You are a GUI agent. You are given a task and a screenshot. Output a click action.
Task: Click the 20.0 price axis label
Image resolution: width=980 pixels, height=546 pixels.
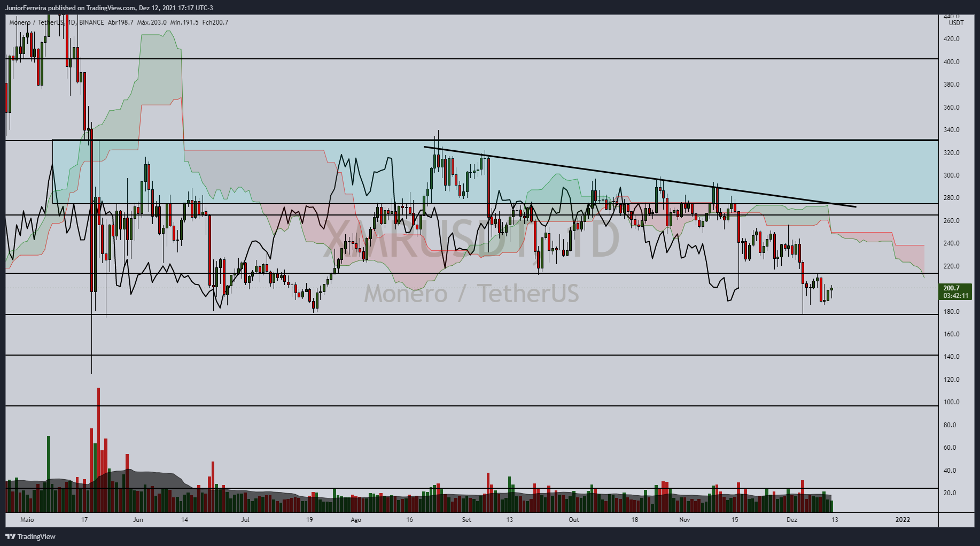tap(950, 493)
